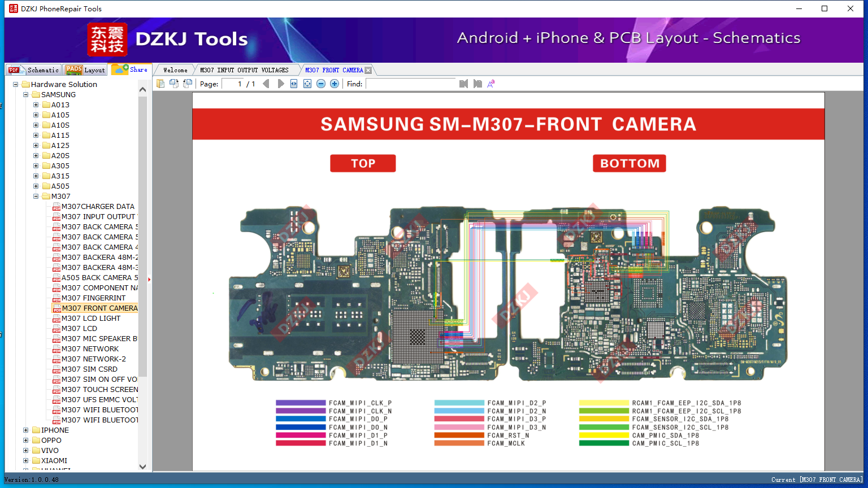Go to the previous page arrow
The image size is (868, 488).
click(266, 84)
